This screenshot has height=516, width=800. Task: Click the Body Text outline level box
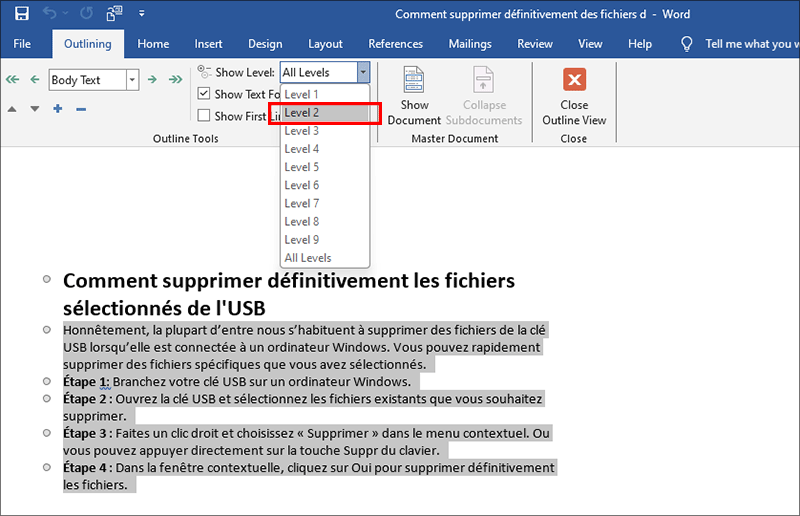coord(87,80)
